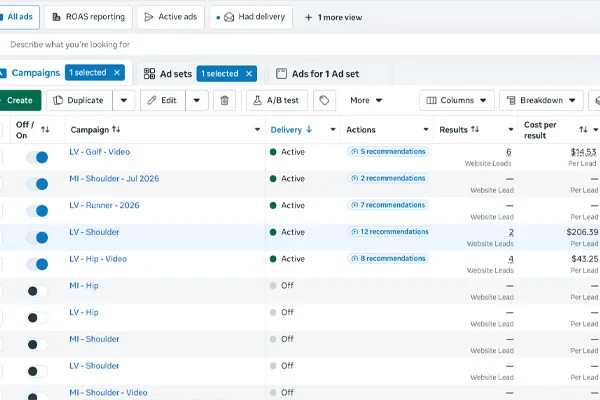This screenshot has height=400, width=600.
Task: View the 12 recommendations badge
Action: (389, 232)
